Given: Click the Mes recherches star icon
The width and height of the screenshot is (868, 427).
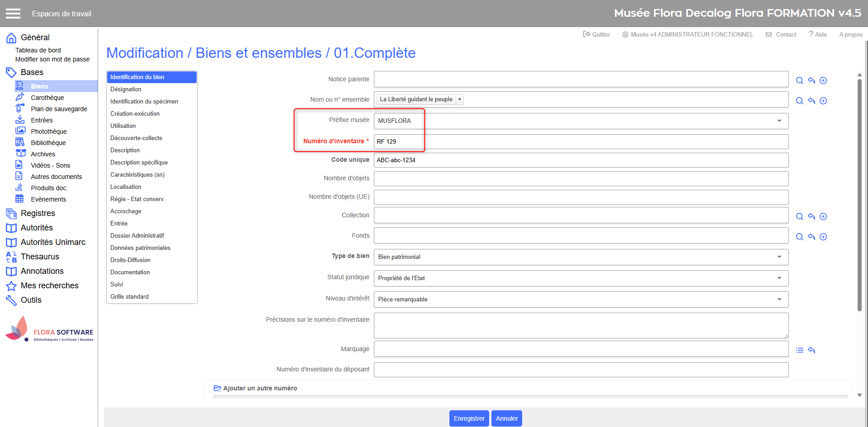Looking at the screenshot, I should 11,286.
